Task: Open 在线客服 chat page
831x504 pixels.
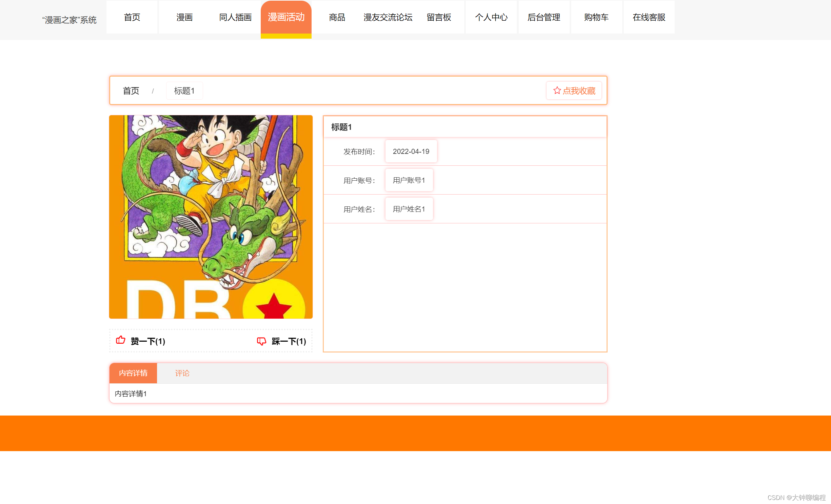Action: (649, 17)
